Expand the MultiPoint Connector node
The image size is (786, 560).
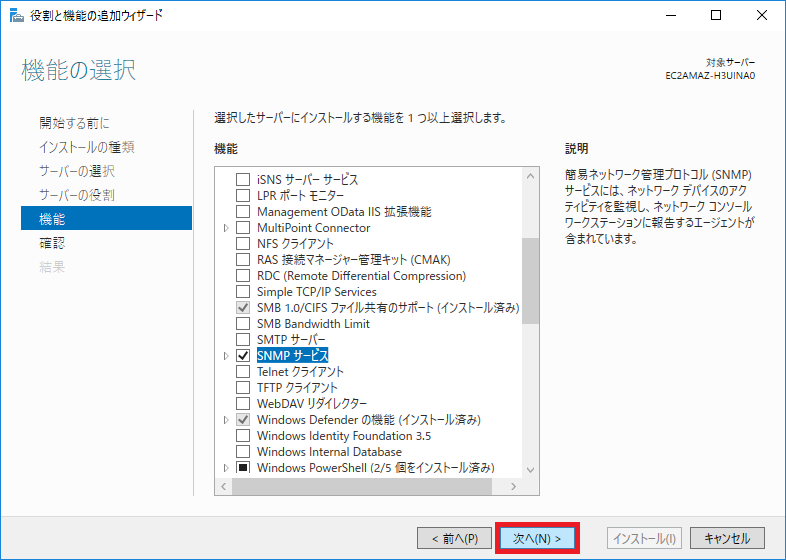coord(227,228)
